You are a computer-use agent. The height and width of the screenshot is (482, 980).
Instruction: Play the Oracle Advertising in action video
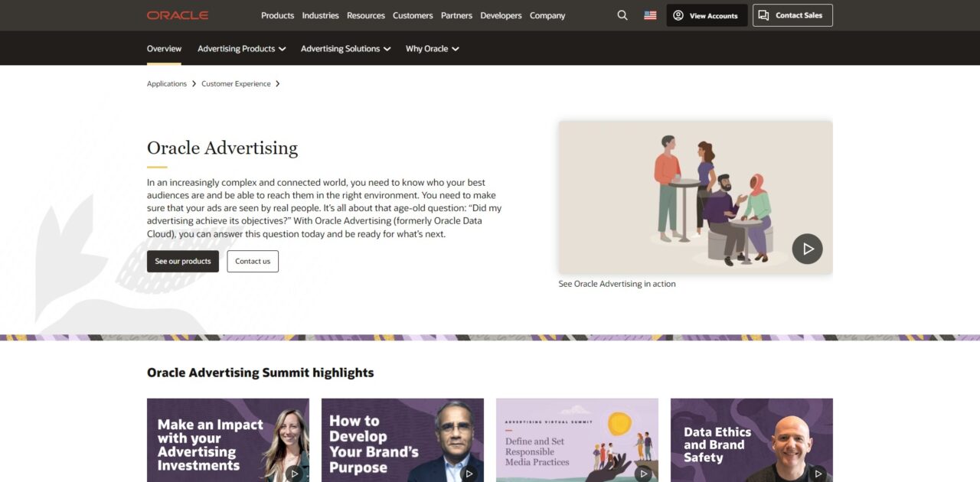tap(807, 249)
